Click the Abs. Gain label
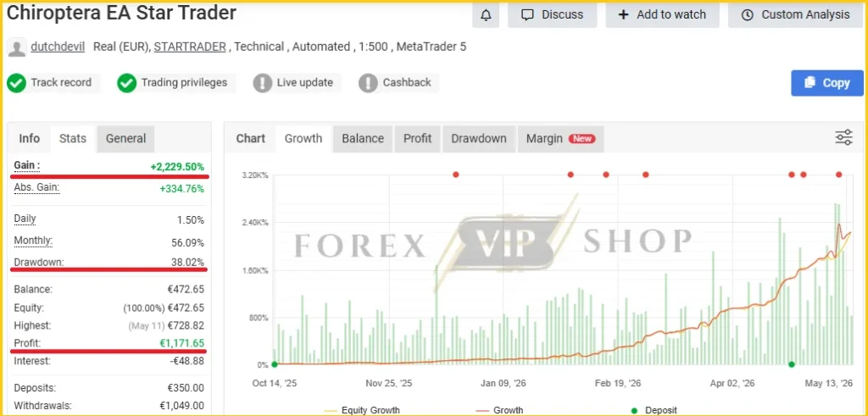Screen dimensions: 868x416 36,187
